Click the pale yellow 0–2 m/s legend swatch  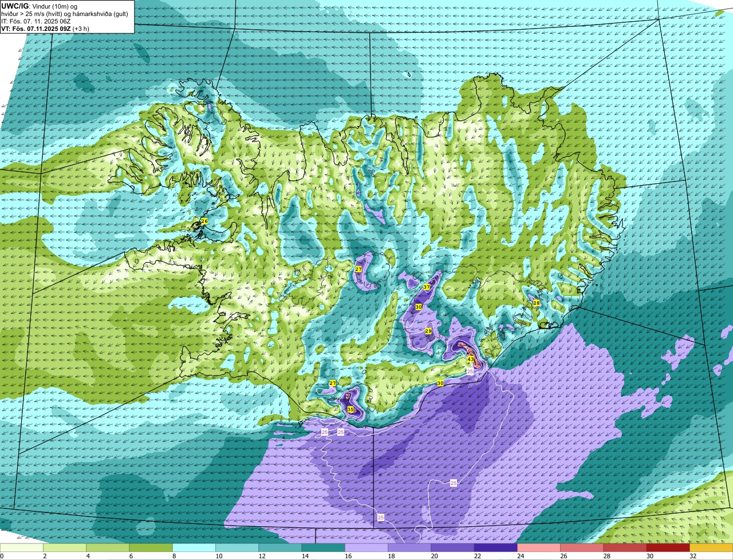[x=22, y=547]
